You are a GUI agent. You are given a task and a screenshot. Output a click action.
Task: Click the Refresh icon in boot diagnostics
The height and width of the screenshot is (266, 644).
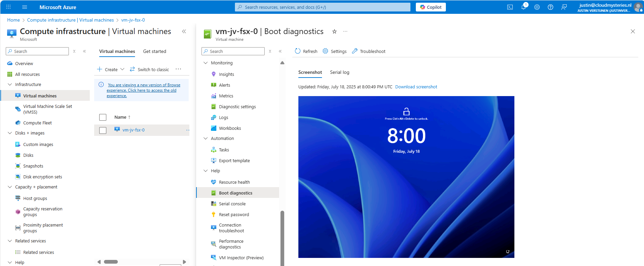click(298, 51)
